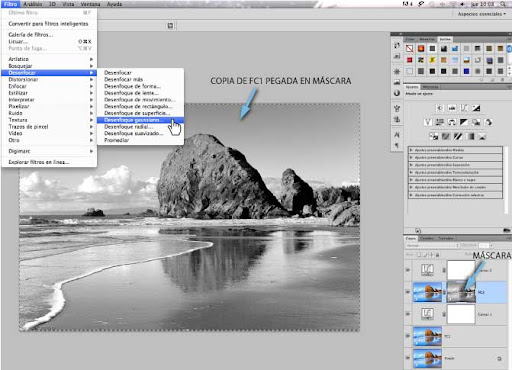Open the Info panel icon in dock
512x370 pixels.
pyautogui.click(x=397, y=93)
